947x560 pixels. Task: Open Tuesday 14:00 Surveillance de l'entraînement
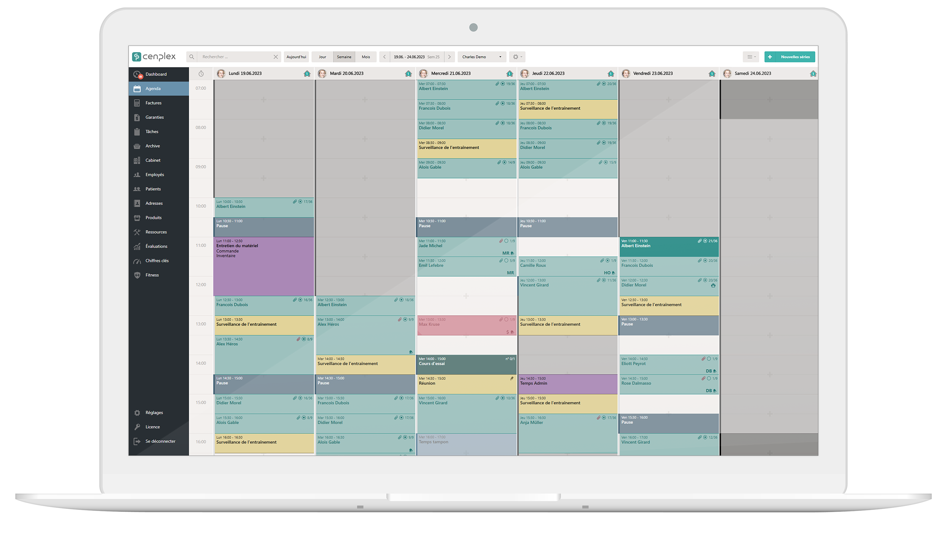coord(365,365)
